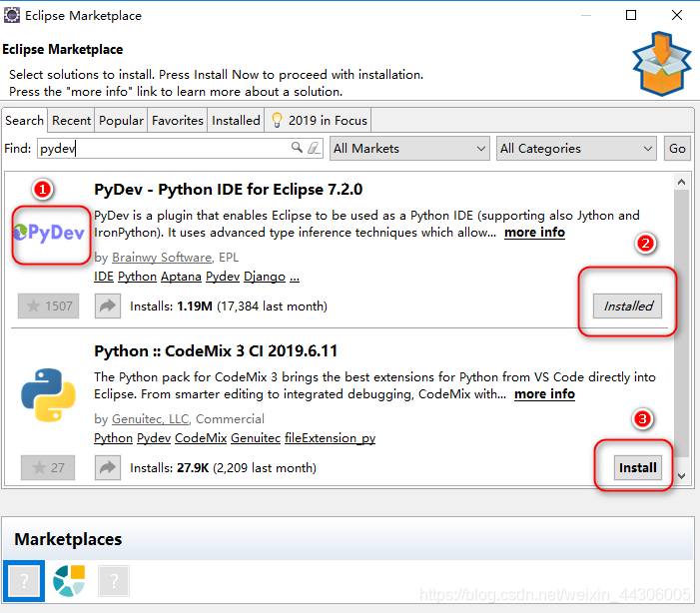Click Install for Python CodeMix
Viewport: 700px width, 613px height.
point(637,467)
